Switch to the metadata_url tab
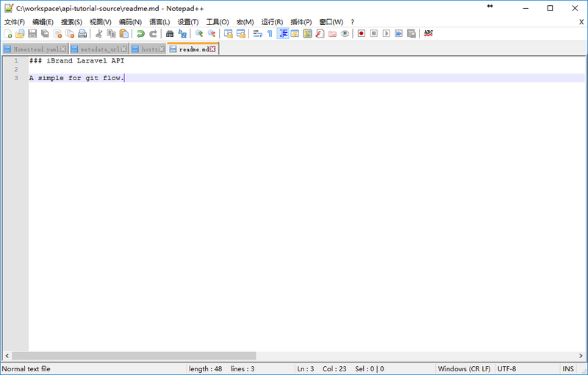Viewport: 588px width, 375px height. 99,49
